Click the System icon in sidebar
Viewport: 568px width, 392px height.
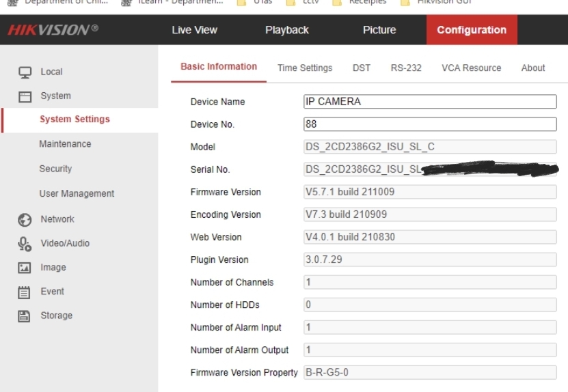pyautogui.click(x=23, y=96)
